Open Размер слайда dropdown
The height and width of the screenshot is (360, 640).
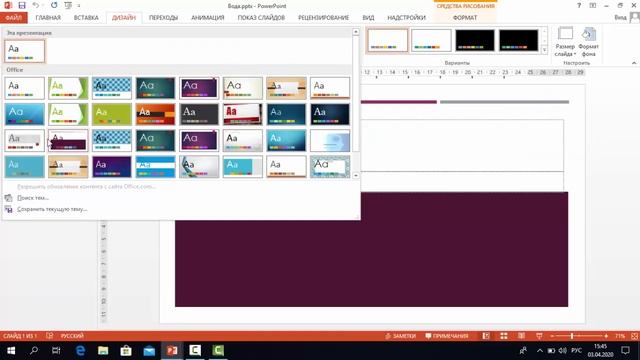pyautogui.click(x=565, y=42)
